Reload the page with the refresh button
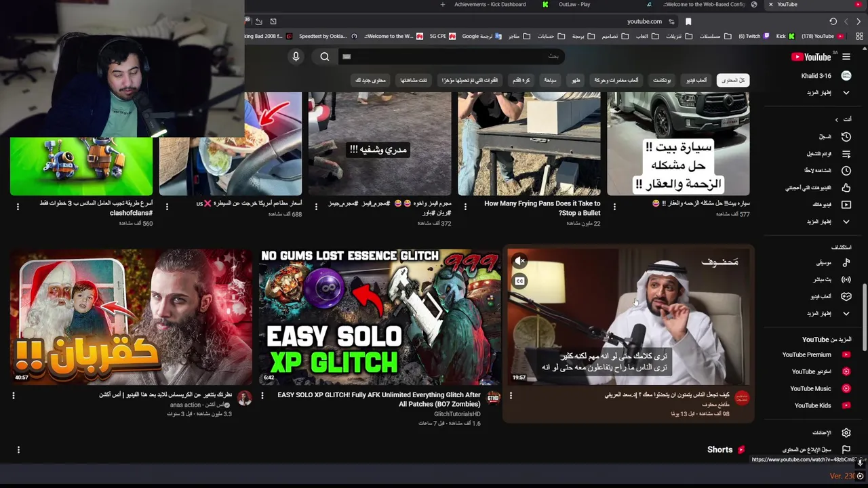Image resolution: width=868 pixels, height=488 pixels. [833, 22]
